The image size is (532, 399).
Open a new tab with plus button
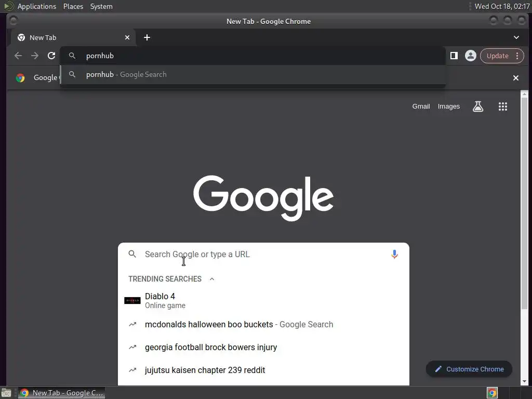click(147, 37)
